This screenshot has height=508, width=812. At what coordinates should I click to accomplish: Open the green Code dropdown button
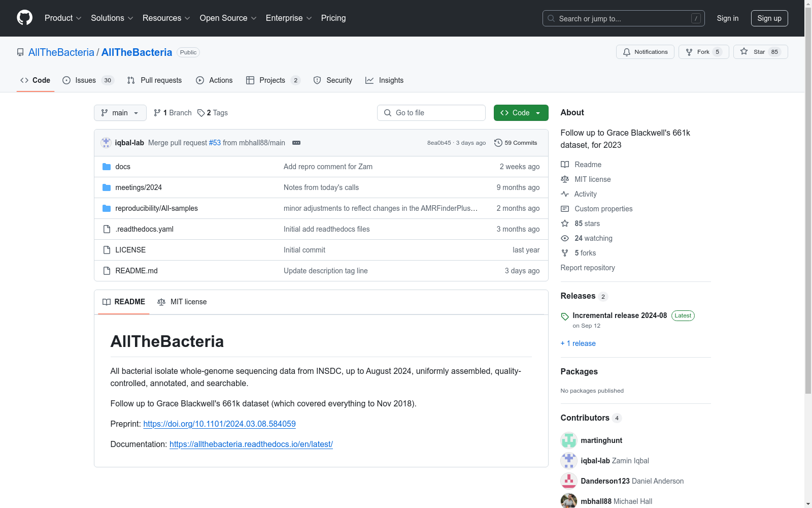[521, 113]
